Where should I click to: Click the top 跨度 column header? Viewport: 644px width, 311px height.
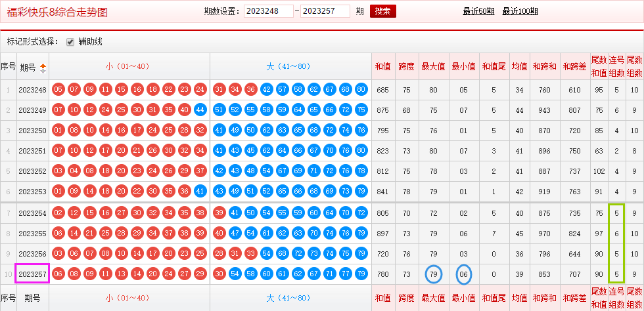coord(406,66)
